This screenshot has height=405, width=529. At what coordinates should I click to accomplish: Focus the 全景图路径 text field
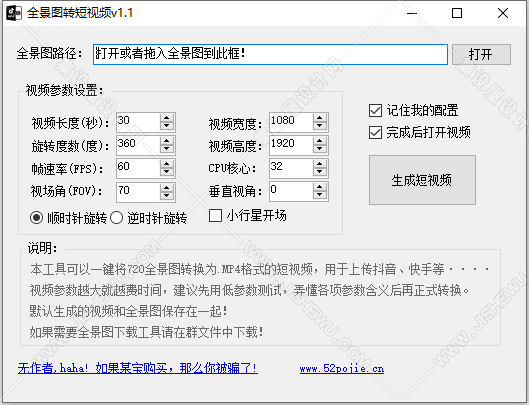[x=270, y=54]
